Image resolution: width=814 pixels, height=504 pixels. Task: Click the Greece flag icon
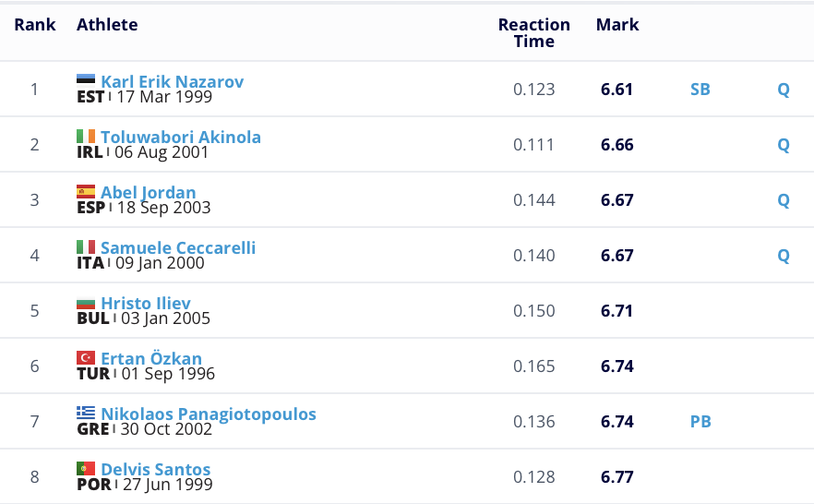86,413
